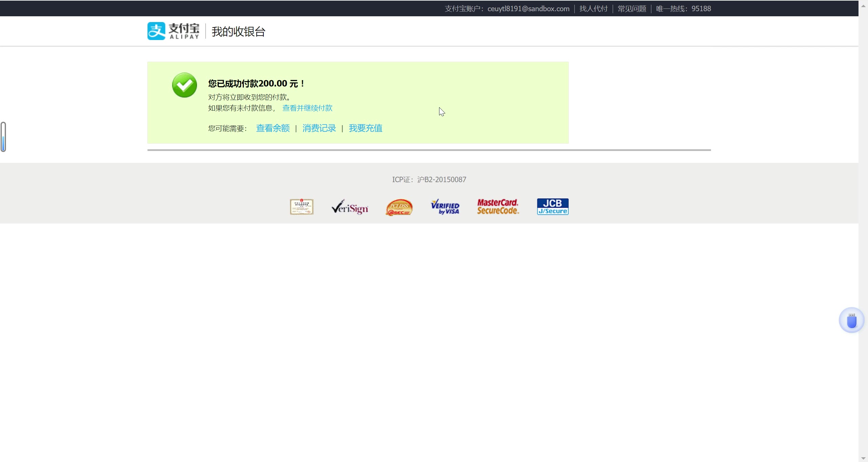Open 查看余额 link
The image size is (868, 462).
pyautogui.click(x=273, y=128)
